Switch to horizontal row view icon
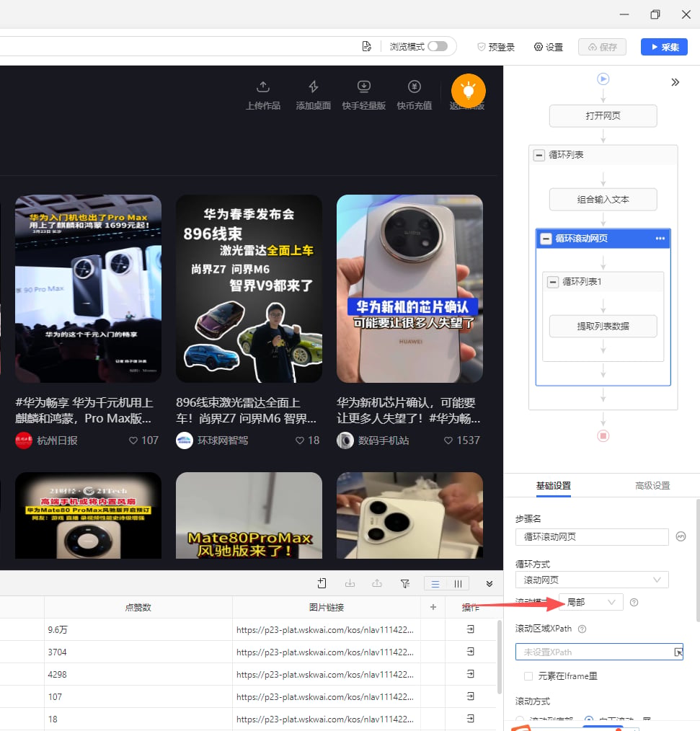700x731 pixels. tap(435, 584)
